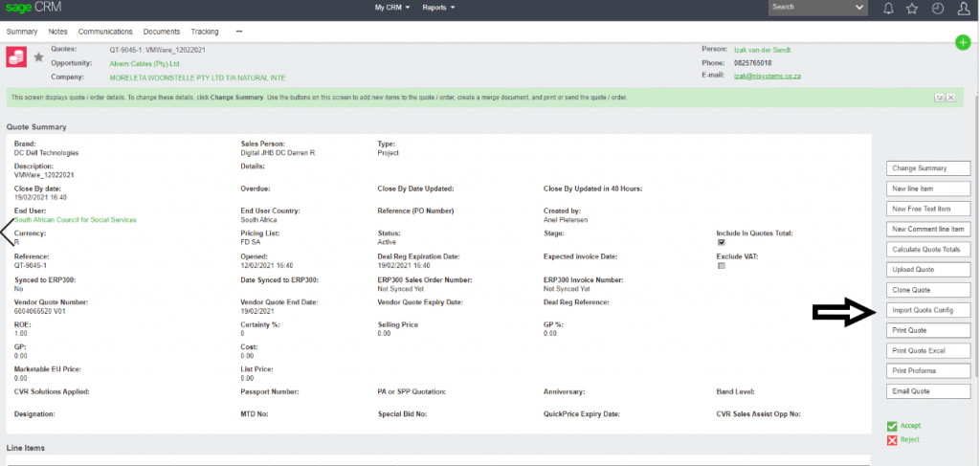Tick the Exclude VAT checkbox

point(722,266)
